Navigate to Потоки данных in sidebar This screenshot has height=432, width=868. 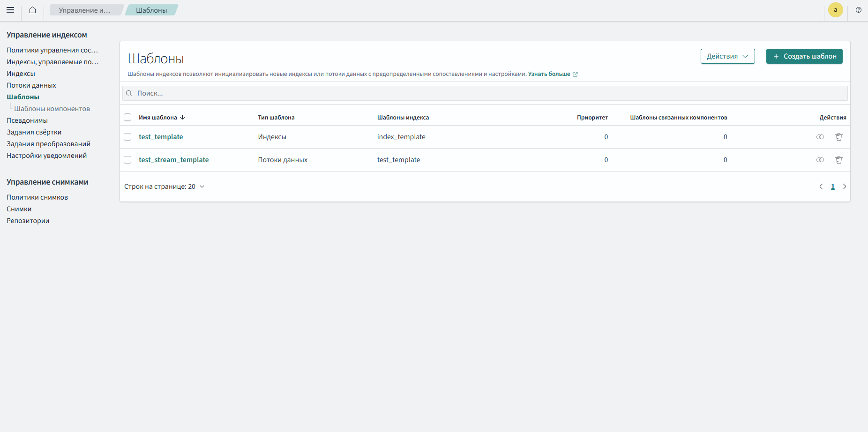(x=31, y=85)
